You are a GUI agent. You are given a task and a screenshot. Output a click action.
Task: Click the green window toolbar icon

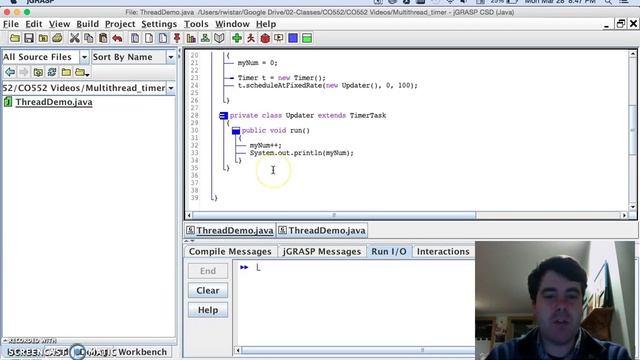(x=307, y=38)
